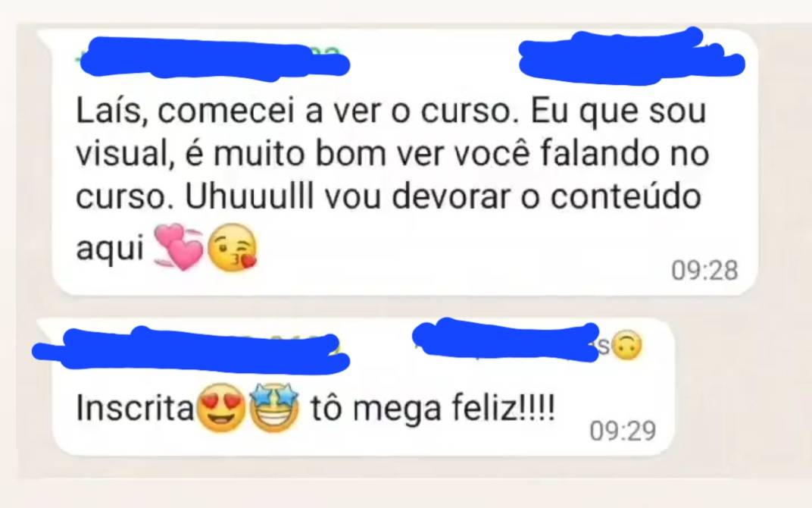The image size is (812, 508).
Task: Click the two pink hearts emoji
Action: point(180,246)
